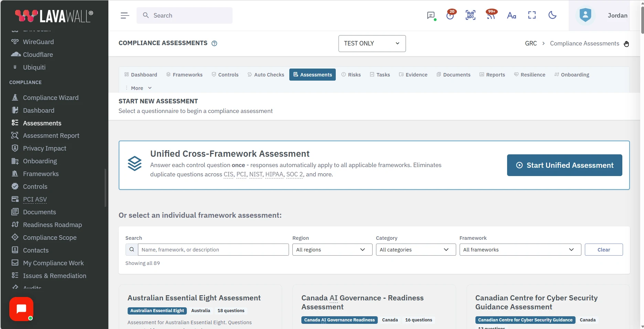Toggle dark mode with the moon icon
644x329 pixels.
tap(552, 15)
